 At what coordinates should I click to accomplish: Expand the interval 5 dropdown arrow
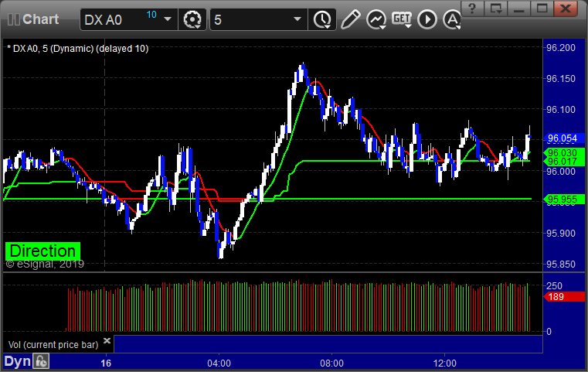(297, 19)
